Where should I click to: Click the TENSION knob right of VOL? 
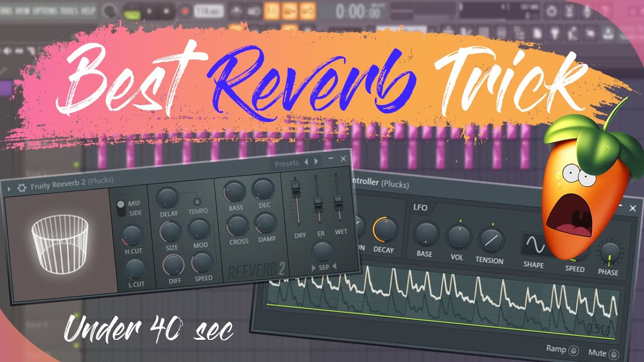(x=491, y=240)
